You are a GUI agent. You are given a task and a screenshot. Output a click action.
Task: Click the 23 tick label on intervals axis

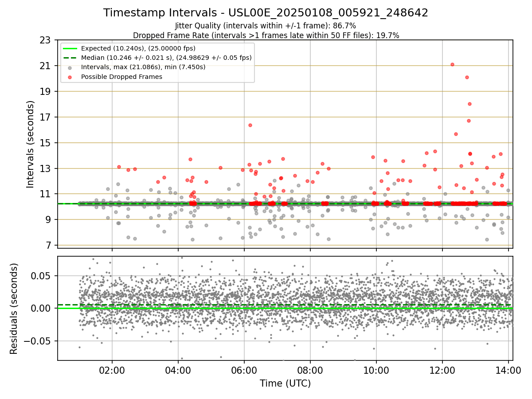pos(46,40)
